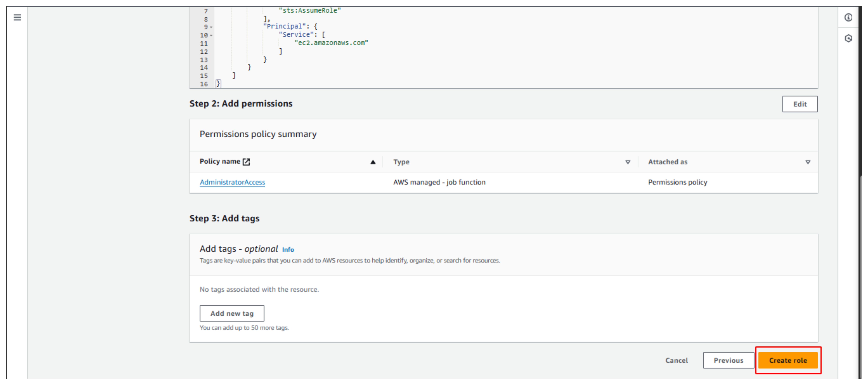Viewport: 868px width, 385px height.
Task: Click the Add new tag button
Action: point(232,313)
